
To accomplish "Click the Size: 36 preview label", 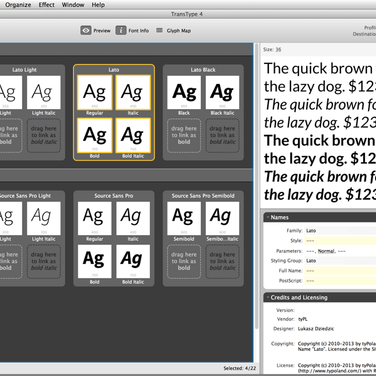I will pyautogui.click(x=272, y=49).
